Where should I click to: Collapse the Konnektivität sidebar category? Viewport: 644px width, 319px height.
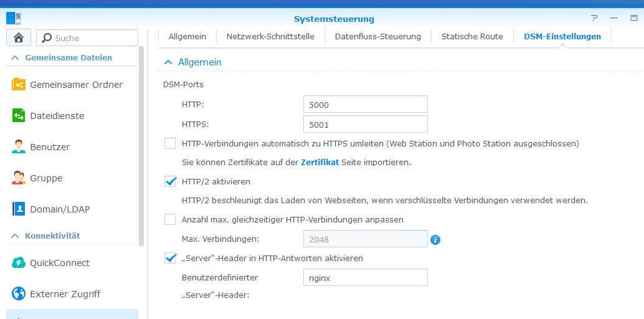(15, 236)
